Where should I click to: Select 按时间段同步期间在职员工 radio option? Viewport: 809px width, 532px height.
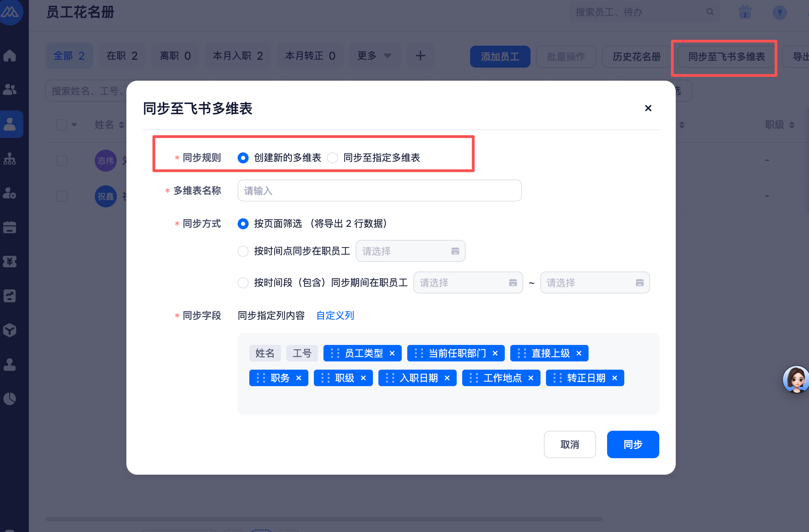[x=243, y=283]
